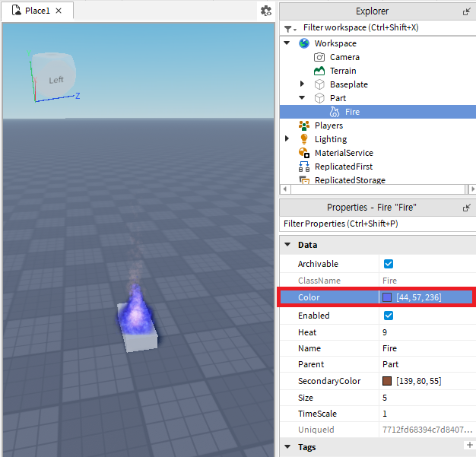The height and width of the screenshot is (457, 476).
Task: Click the view cube Left face
Action: [56, 80]
